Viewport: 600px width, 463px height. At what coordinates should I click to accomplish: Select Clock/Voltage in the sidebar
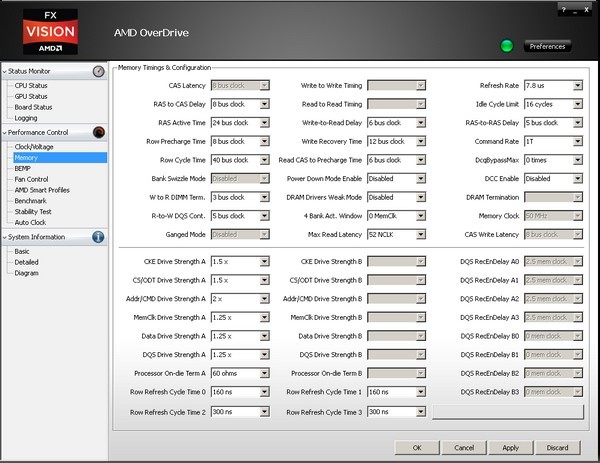(x=32, y=146)
